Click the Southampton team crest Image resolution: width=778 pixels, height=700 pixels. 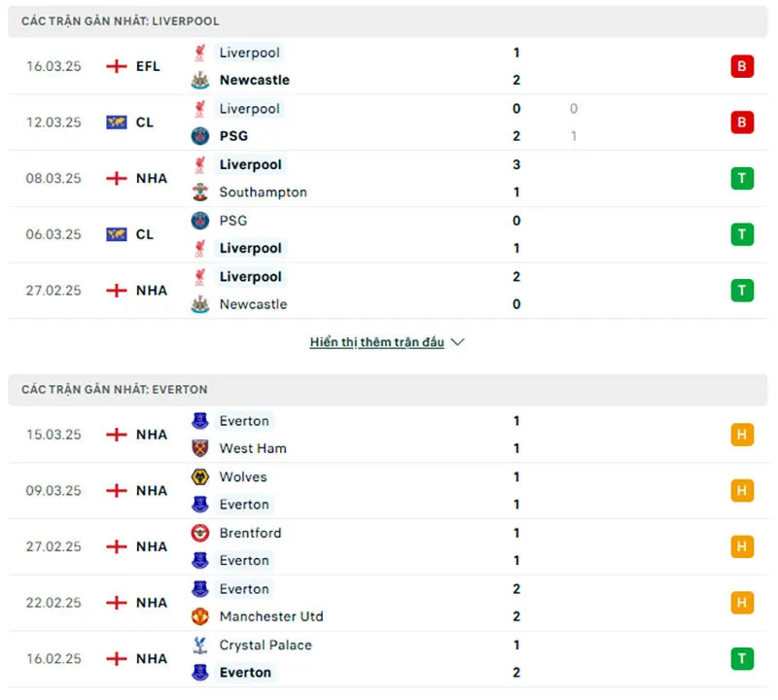(200, 192)
